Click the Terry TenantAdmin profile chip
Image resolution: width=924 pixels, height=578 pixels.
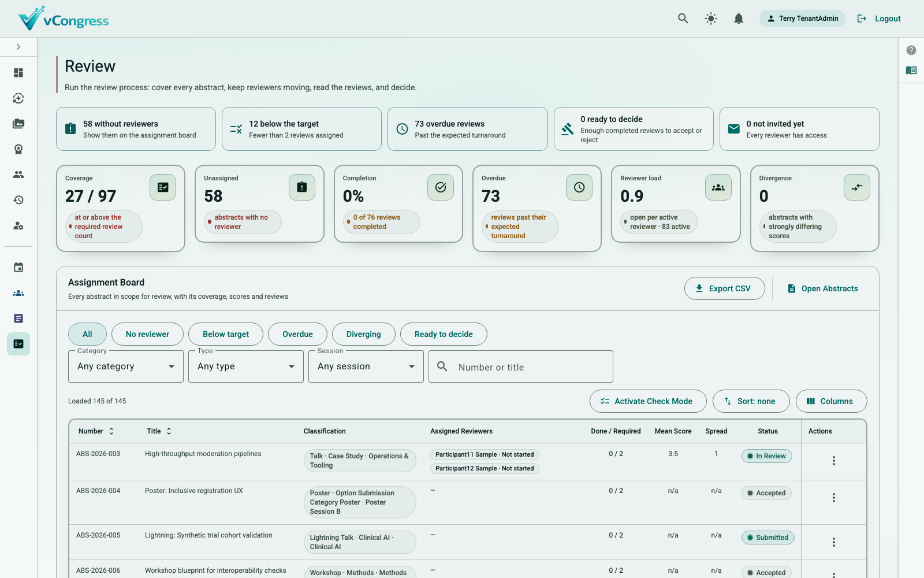click(x=802, y=18)
